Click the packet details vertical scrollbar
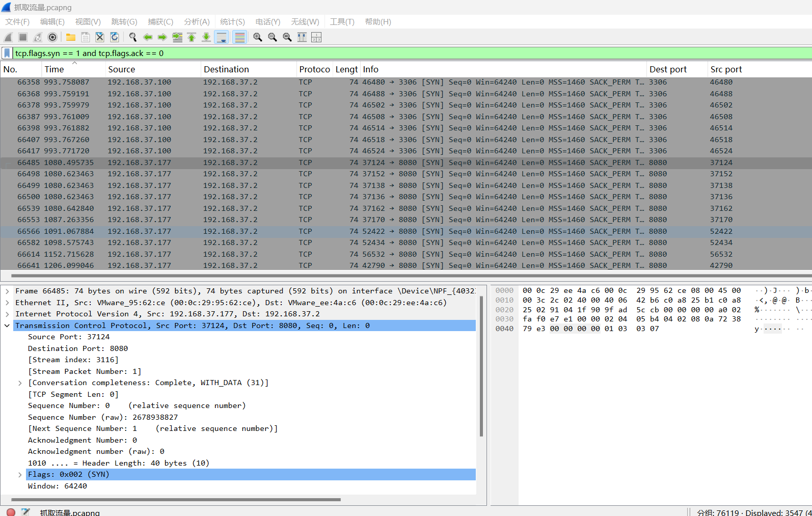The width and height of the screenshot is (812, 516). (x=481, y=366)
